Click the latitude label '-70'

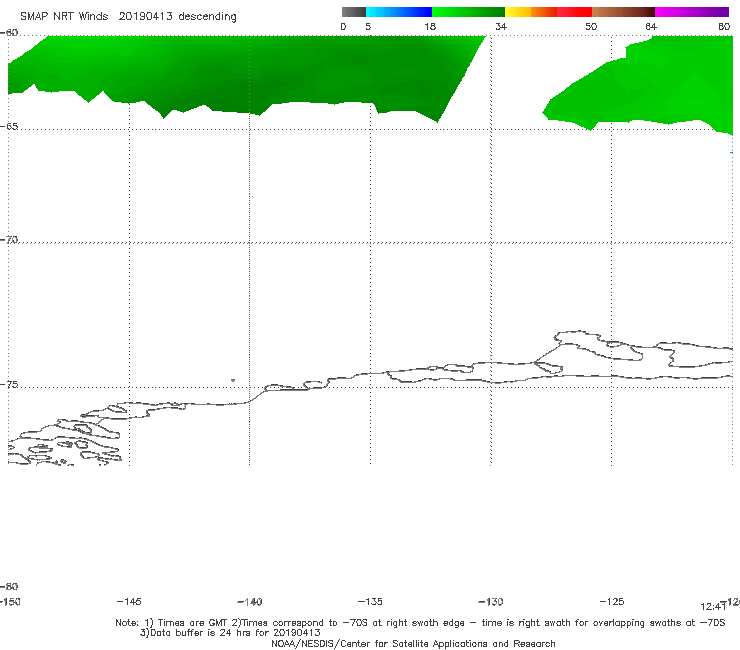point(9,240)
